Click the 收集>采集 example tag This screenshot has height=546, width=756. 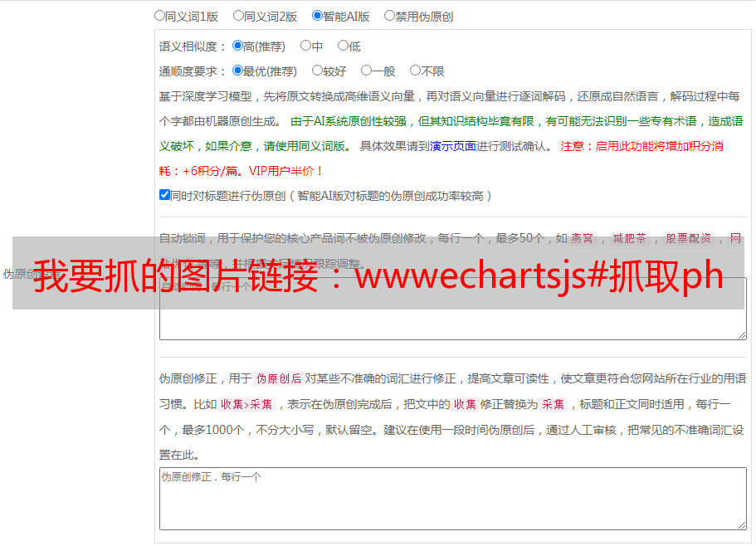click(246, 404)
